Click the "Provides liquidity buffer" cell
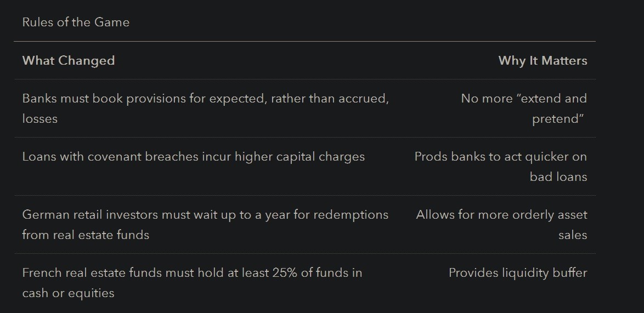Image resolution: width=644 pixels, height=313 pixels. pyautogui.click(x=517, y=273)
